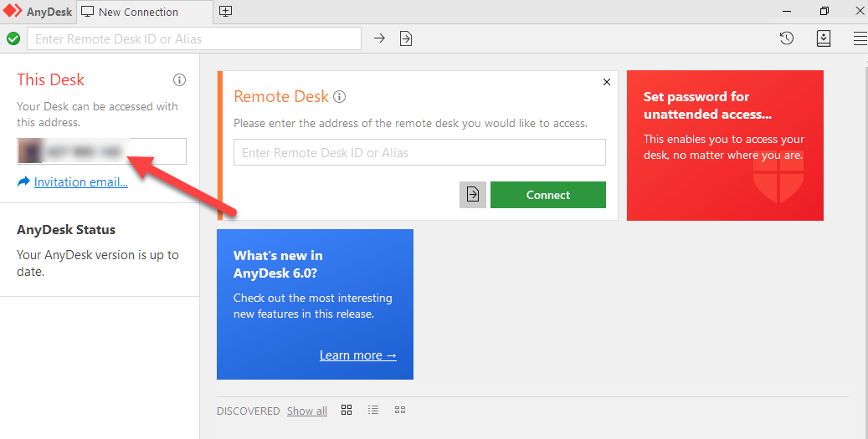
Task: Click the info icon next to This Desk
Action: pos(179,80)
